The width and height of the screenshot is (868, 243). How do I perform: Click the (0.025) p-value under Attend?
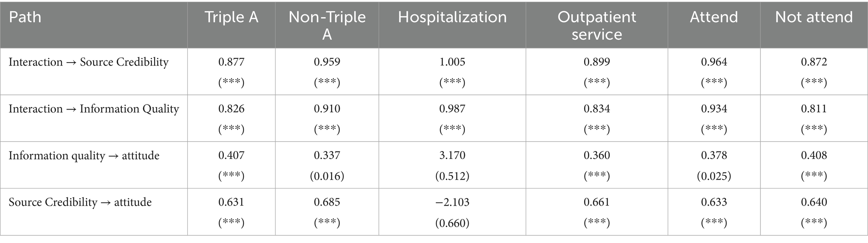(x=714, y=176)
